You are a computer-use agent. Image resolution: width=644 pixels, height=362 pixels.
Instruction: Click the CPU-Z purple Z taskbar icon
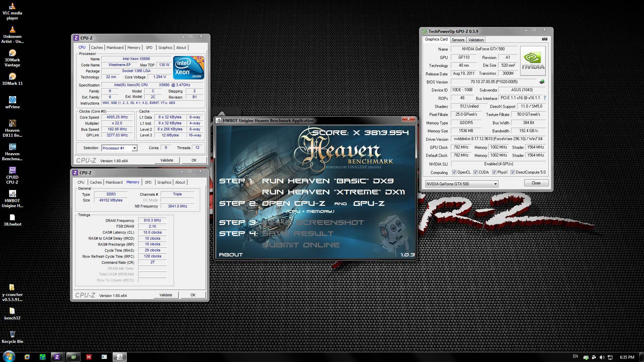pos(57,357)
